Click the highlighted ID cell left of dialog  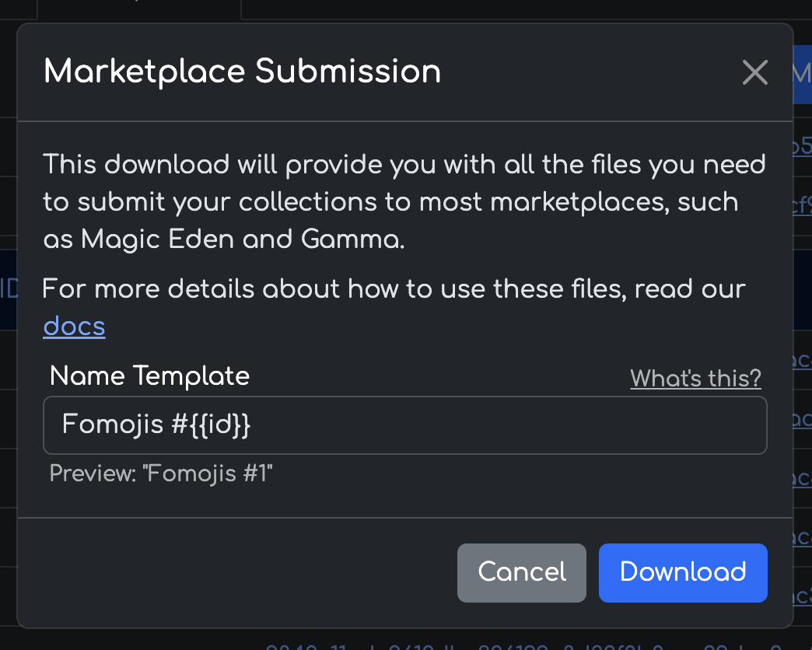(x=8, y=288)
